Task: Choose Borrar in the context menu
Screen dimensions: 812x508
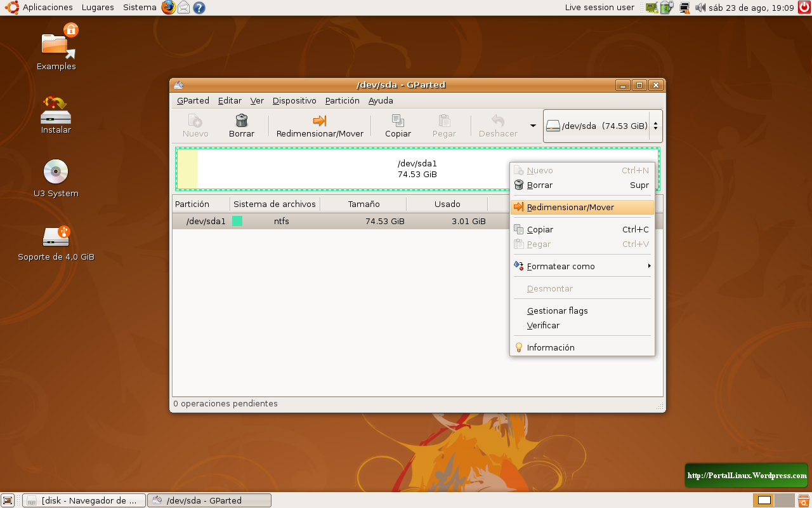Action: click(582, 185)
